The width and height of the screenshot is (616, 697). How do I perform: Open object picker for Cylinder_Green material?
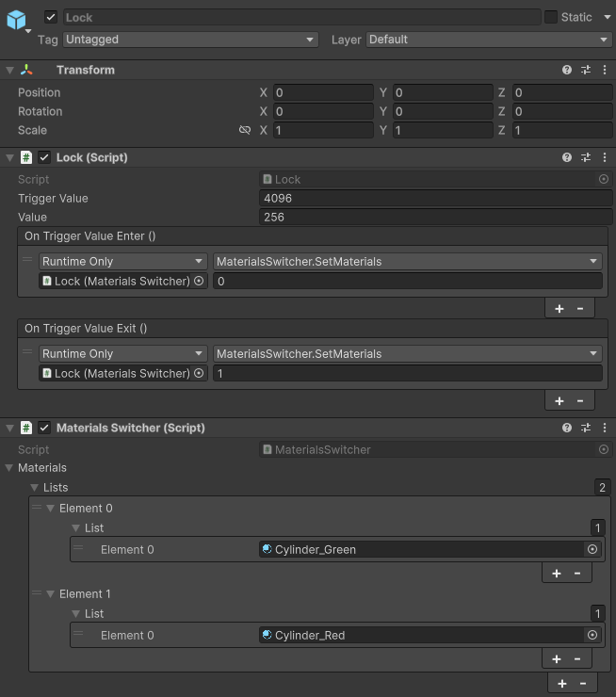coord(592,550)
